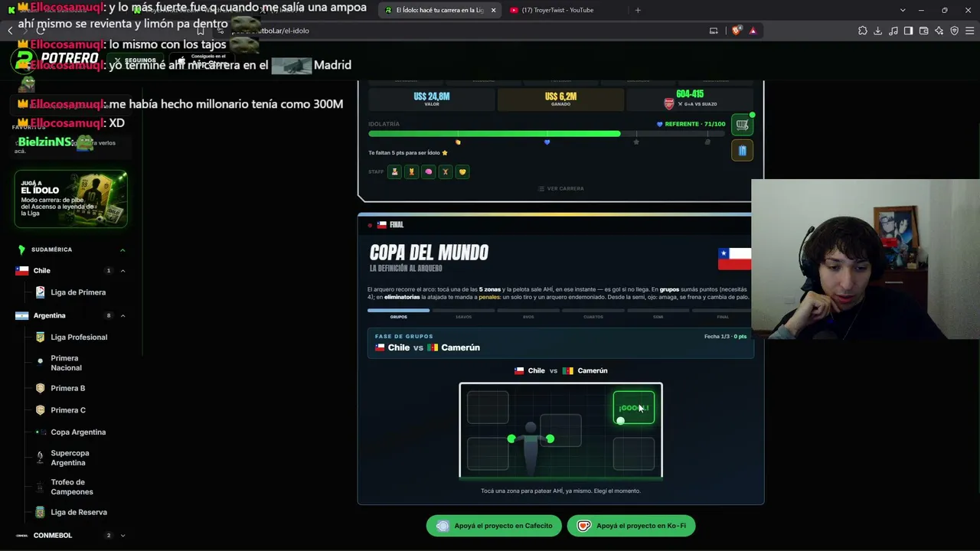Image resolution: width=980 pixels, height=551 pixels.
Task: Select the Grupos stage tab
Action: (398, 314)
